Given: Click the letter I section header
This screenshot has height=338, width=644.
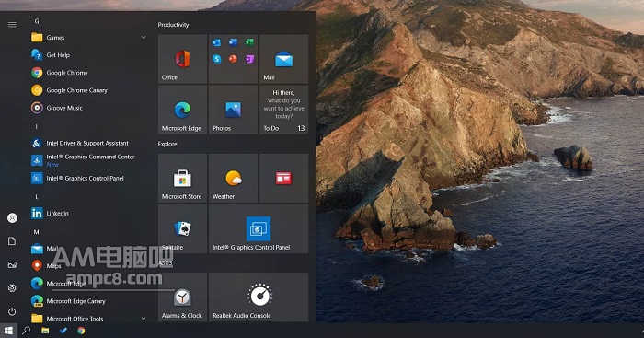Looking at the screenshot, I should [x=37, y=127].
